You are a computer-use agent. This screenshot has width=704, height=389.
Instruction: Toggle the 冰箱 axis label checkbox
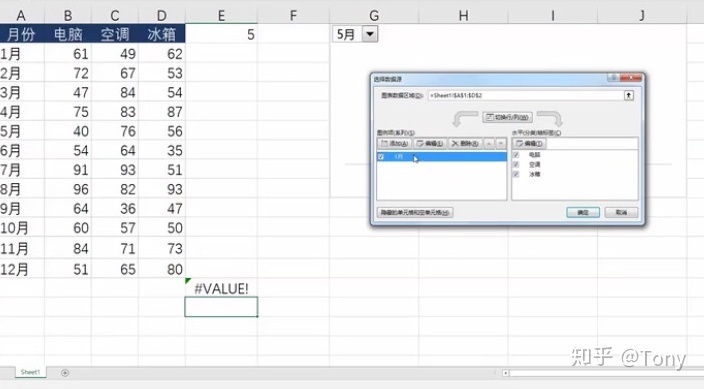pos(516,174)
